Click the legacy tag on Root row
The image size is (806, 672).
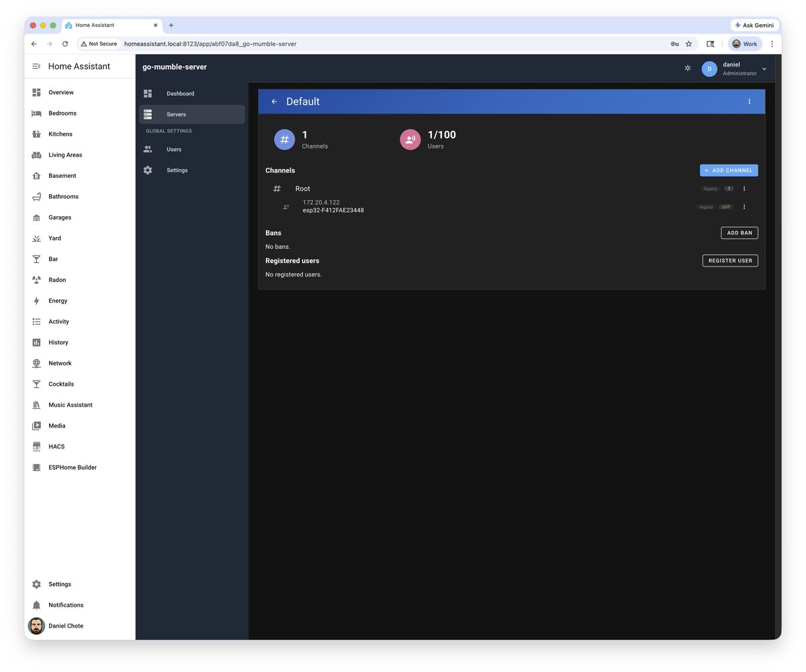(x=711, y=189)
